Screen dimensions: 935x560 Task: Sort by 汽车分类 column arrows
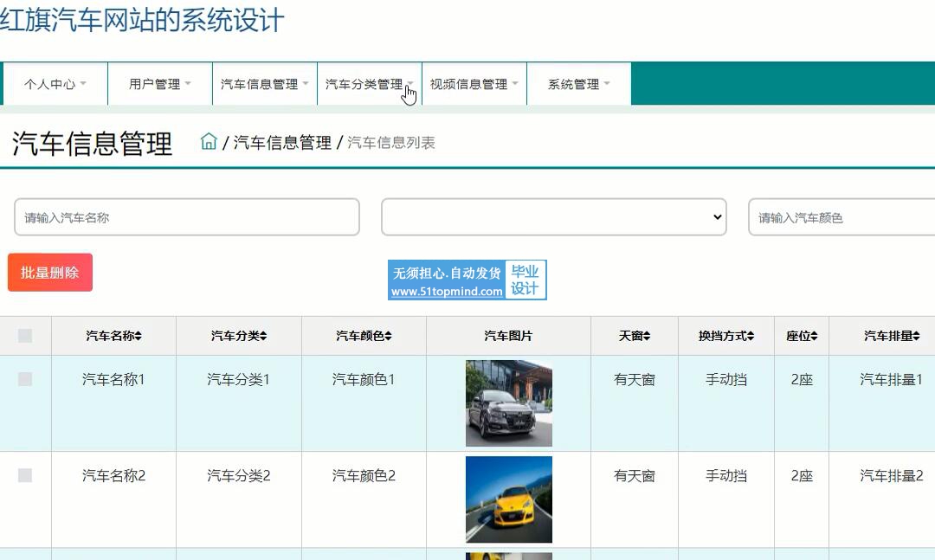[x=263, y=337]
